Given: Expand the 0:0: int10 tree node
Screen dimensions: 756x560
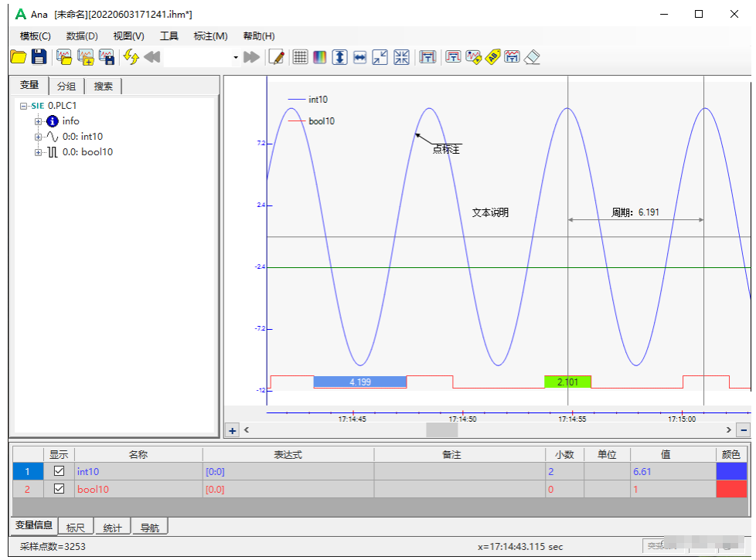Looking at the screenshot, I should click(38, 137).
